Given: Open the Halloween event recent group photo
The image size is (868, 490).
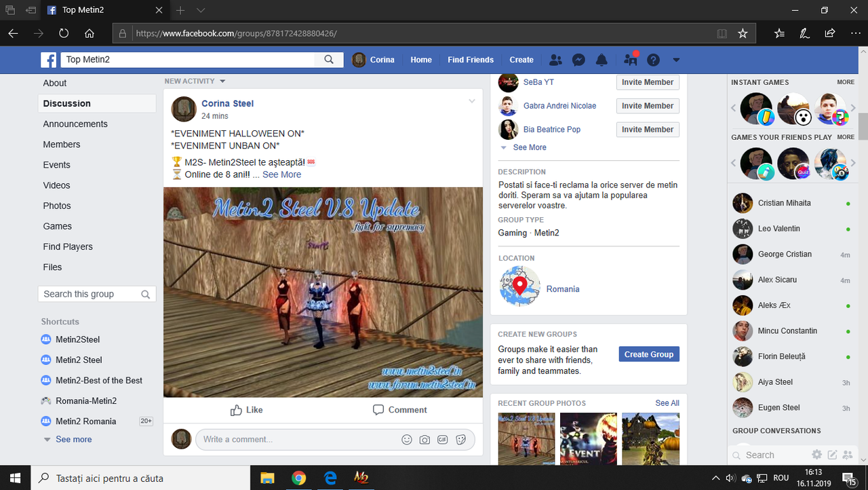Looking at the screenshot, I should 588,439.
